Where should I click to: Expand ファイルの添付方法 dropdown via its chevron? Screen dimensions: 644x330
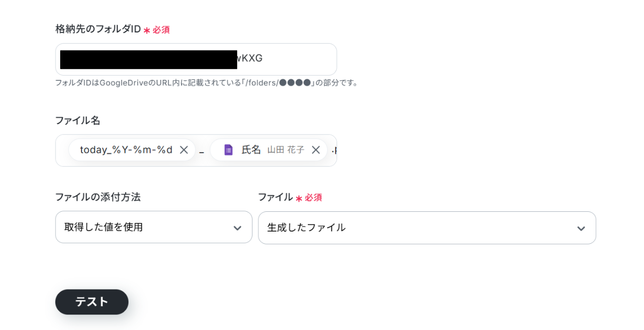238,228
